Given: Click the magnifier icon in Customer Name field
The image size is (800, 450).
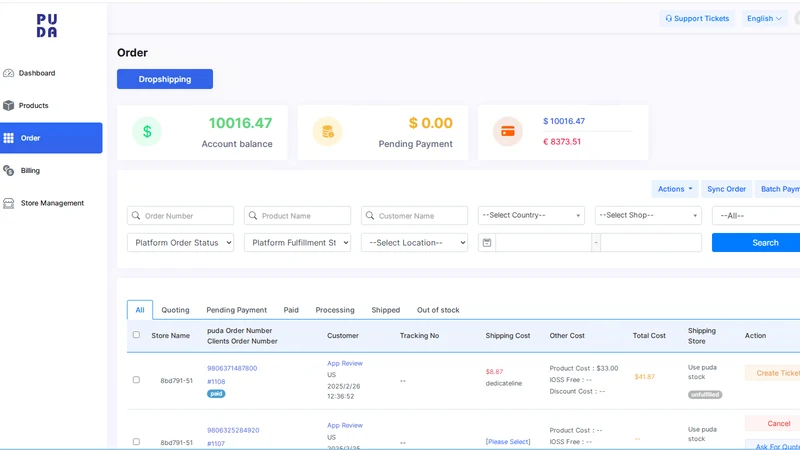Looking at the screenshot, I should [370, 216].
